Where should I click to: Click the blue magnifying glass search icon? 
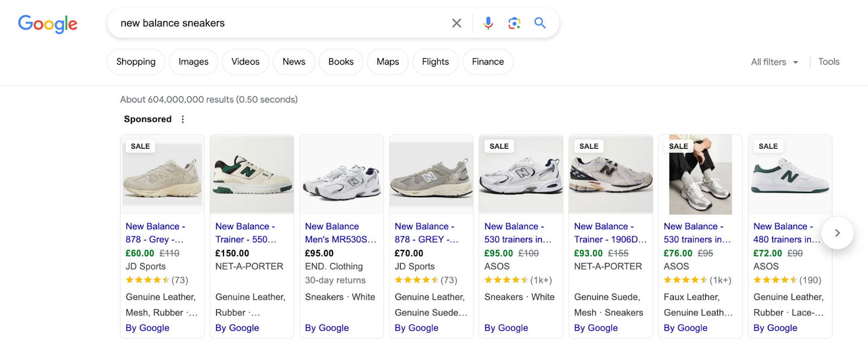[x=540, y=23]
